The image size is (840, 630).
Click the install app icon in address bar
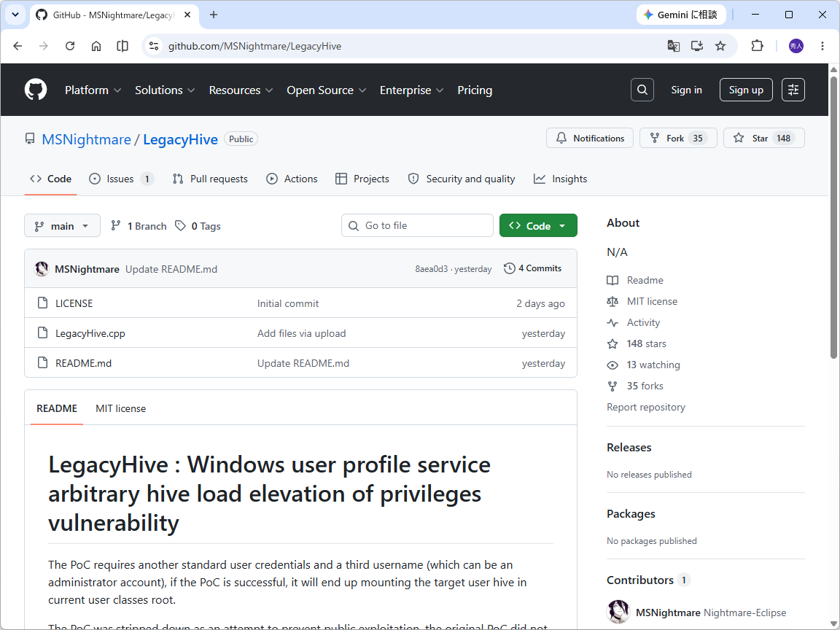pos(697,46)
